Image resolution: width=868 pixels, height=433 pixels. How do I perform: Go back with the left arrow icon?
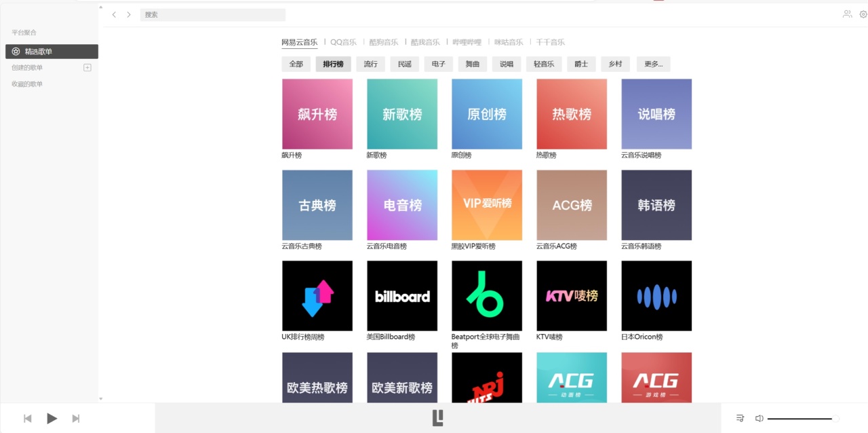(114, 14)
